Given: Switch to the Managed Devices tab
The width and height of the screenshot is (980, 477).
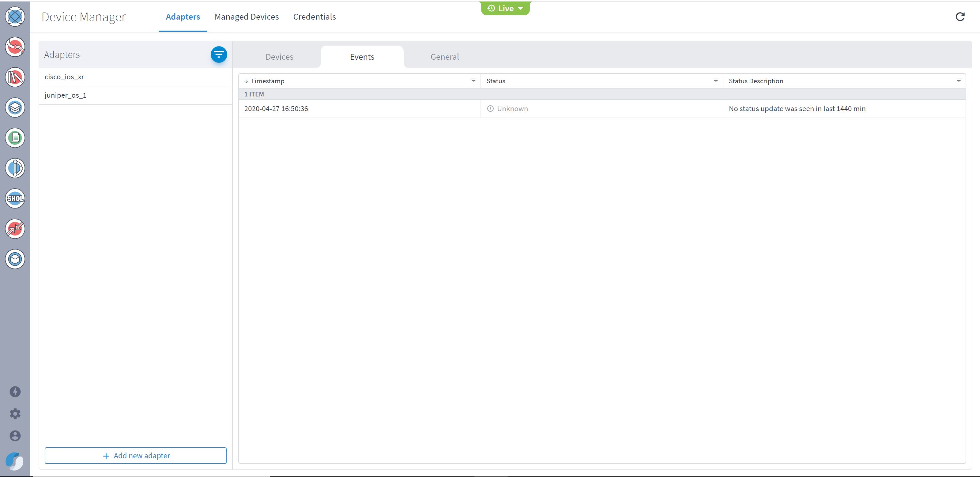Looking at the screenshot, I should tap(247, 17).
